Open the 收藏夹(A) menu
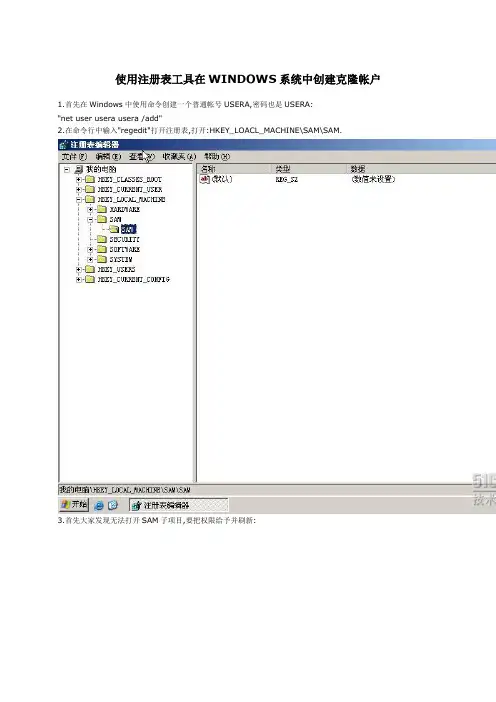 pos(179,157)
